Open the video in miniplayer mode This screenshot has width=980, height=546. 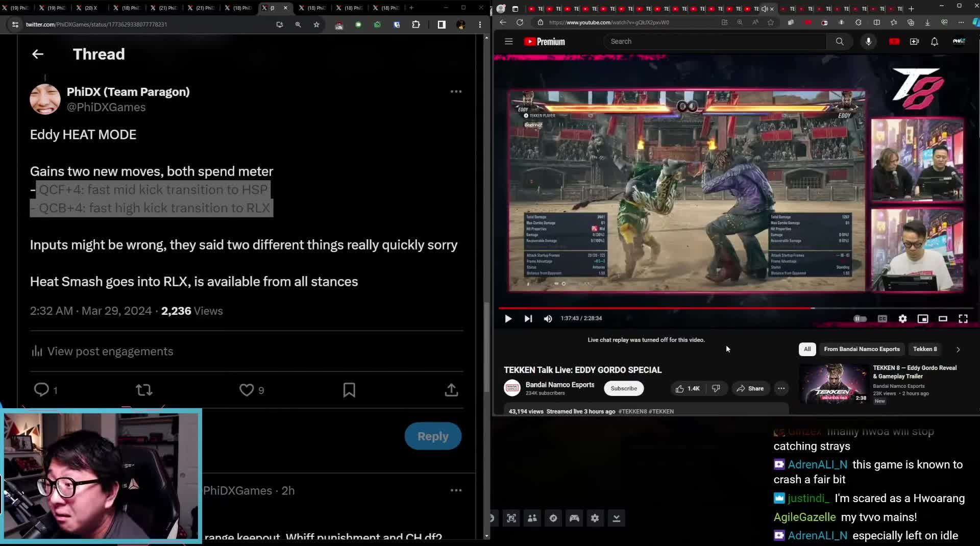click(923, 318)
